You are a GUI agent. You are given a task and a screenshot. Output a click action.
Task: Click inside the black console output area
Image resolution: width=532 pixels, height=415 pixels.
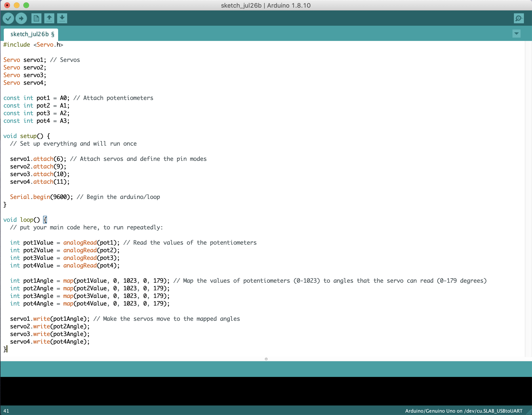[266, 391]
